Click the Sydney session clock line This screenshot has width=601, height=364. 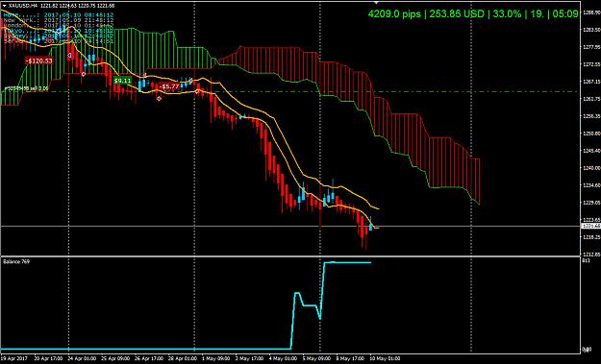coord(59,36)
